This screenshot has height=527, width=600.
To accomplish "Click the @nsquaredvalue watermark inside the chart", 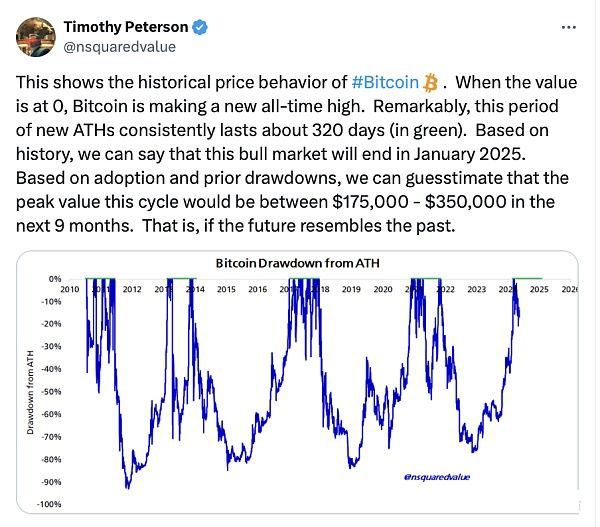I will (x=437, y=477).
